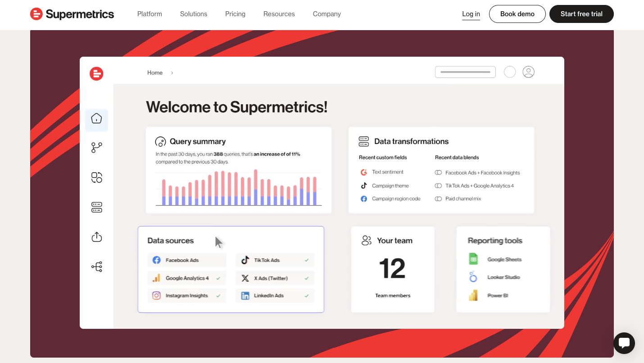Select the hierarchy nodes sidebar icon
The image size is (644, 363).
[96, 267]
